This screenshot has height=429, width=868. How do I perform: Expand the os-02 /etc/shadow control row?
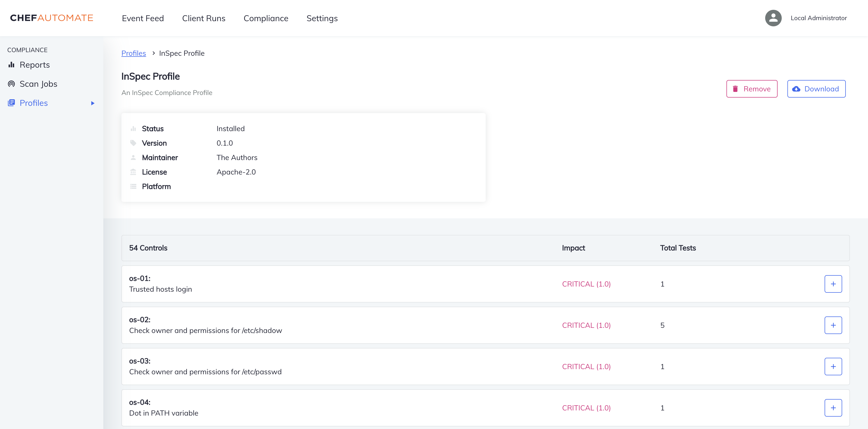(833, 325)
